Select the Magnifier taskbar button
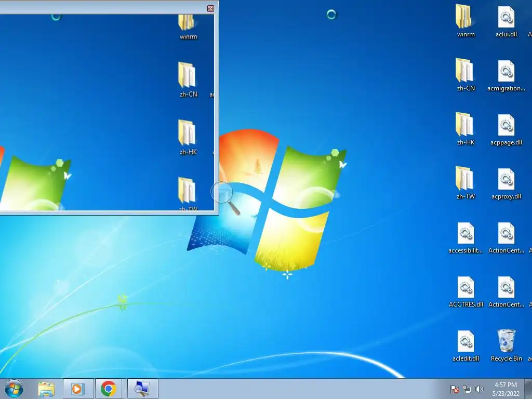Viewport: 532px width, 399px height. click(143, 389)
